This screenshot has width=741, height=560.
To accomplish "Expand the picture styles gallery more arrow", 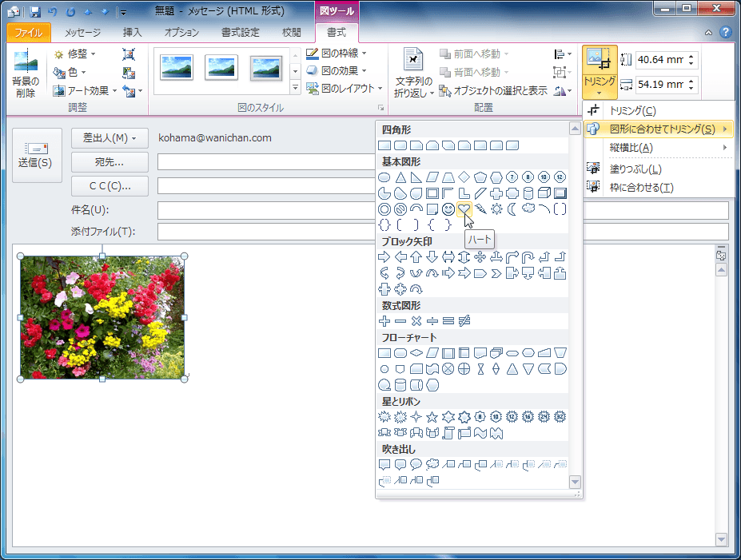I will point(295,88).
